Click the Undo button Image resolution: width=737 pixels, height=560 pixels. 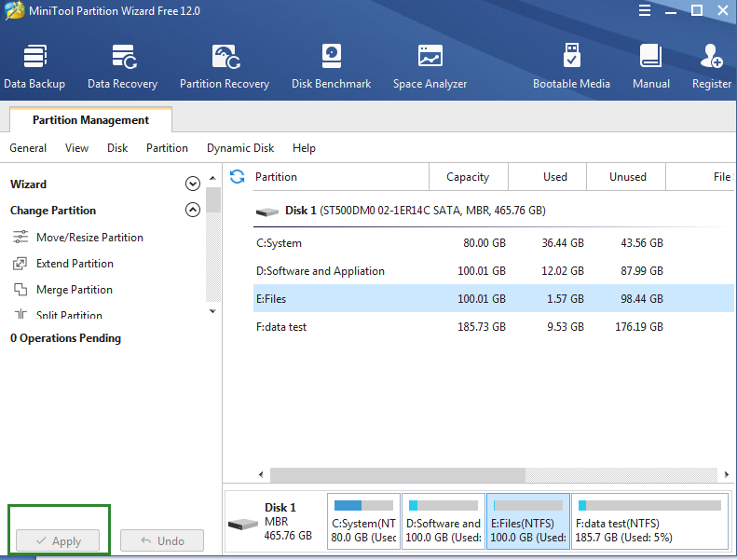coord(162,540)
